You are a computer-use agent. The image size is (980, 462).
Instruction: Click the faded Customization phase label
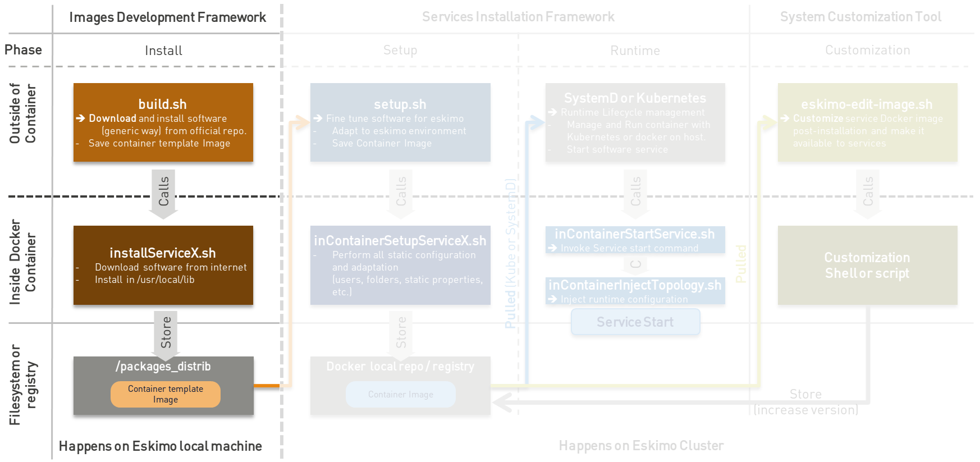pos(868,50)
